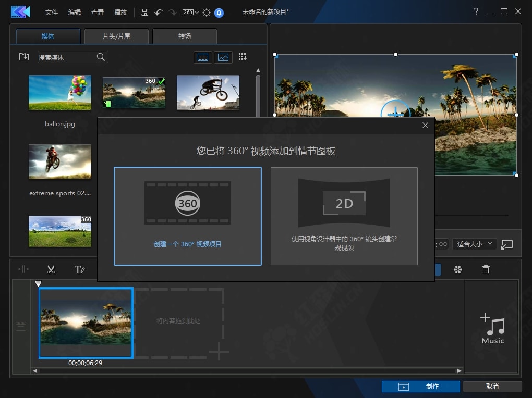
Task: Select the BMX bike jump thumbnail
Action: pos(208,93)
